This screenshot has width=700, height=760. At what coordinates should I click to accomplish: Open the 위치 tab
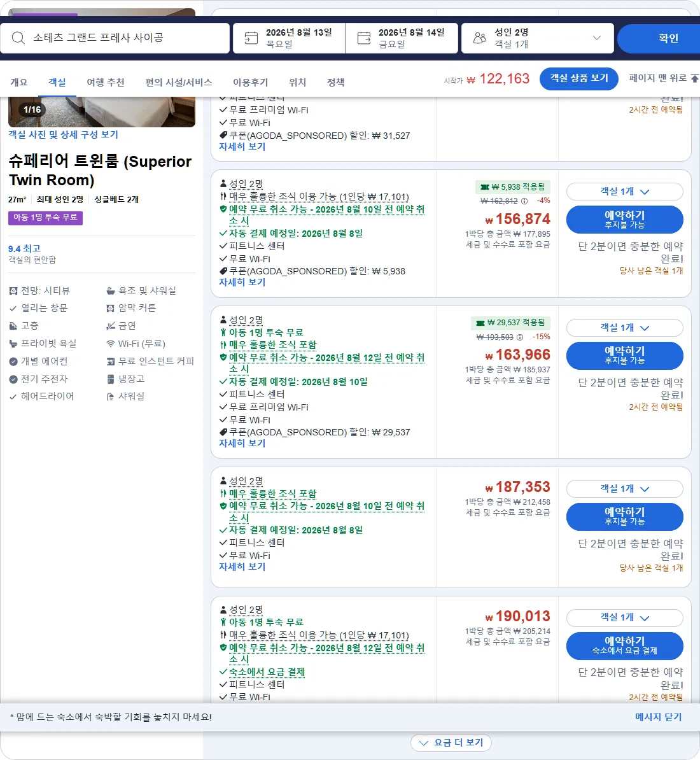[x=297, y=82]
